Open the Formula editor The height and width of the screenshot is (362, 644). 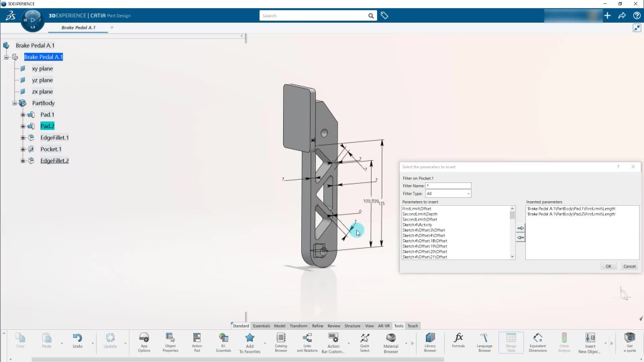tap(458, 340)
